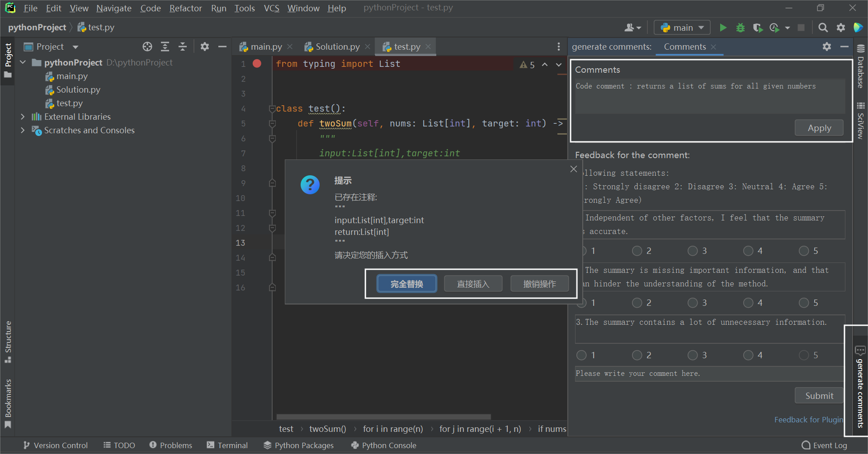This screenshot has height=454, width=868.
Task: Collapse the pythonProject root folder
Action: pos(23,62)
